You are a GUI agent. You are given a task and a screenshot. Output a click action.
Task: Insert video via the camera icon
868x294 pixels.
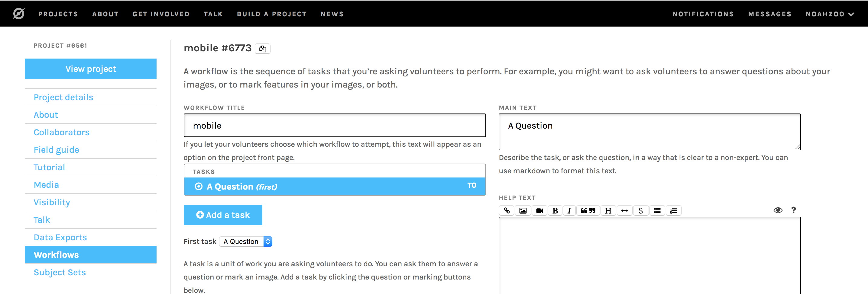coord(539,211)
